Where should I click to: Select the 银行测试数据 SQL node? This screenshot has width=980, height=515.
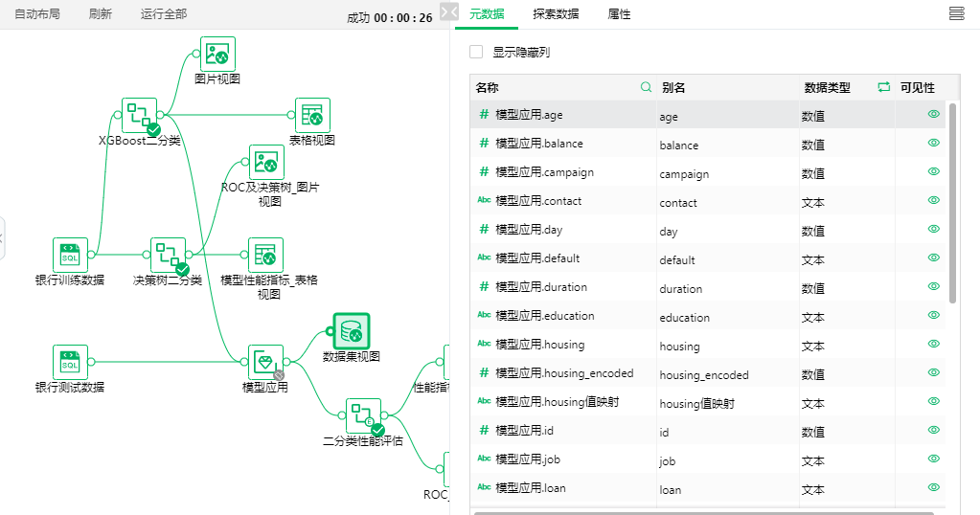point(70,362)
